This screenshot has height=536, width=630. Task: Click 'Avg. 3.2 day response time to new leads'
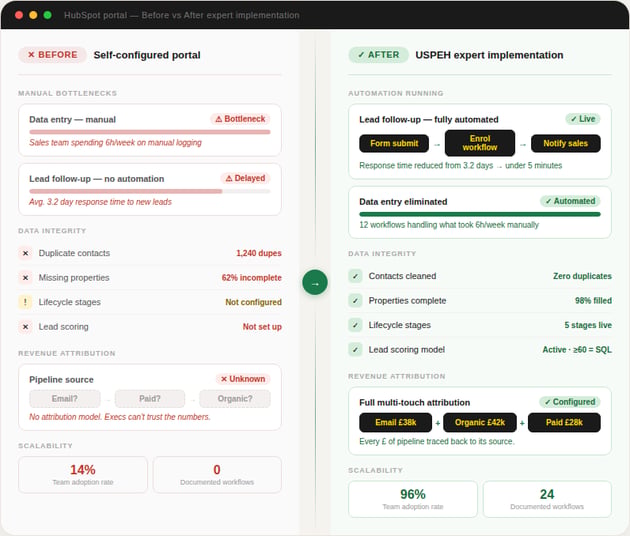[x=100, y=202]
